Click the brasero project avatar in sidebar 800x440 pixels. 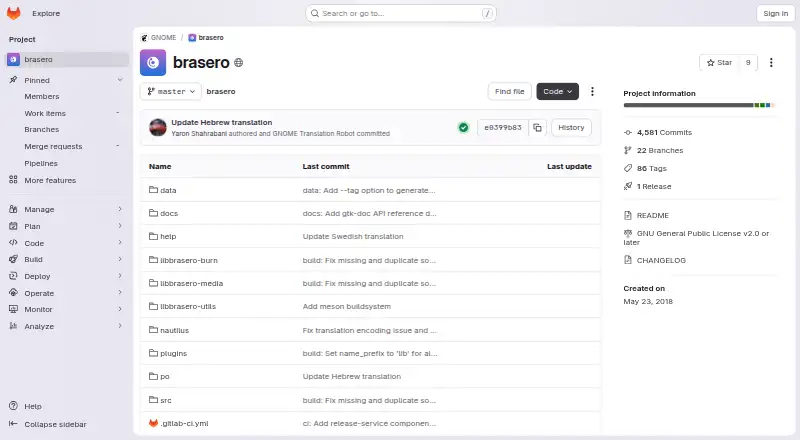[x=14, y=59]
